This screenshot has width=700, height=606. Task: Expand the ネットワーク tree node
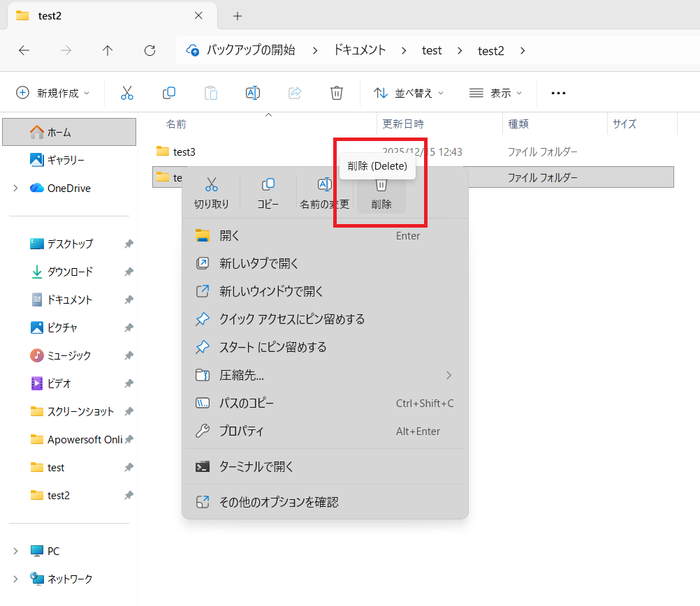click(15, 579)
